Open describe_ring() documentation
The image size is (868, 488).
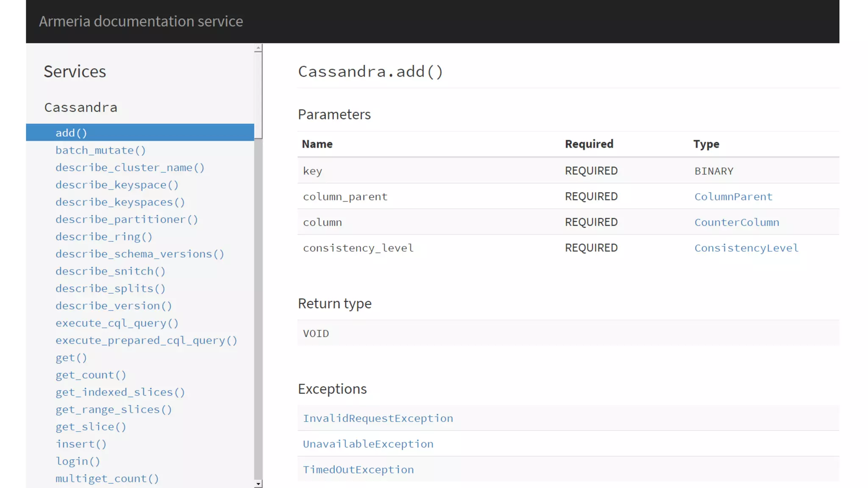coord(103,237)
